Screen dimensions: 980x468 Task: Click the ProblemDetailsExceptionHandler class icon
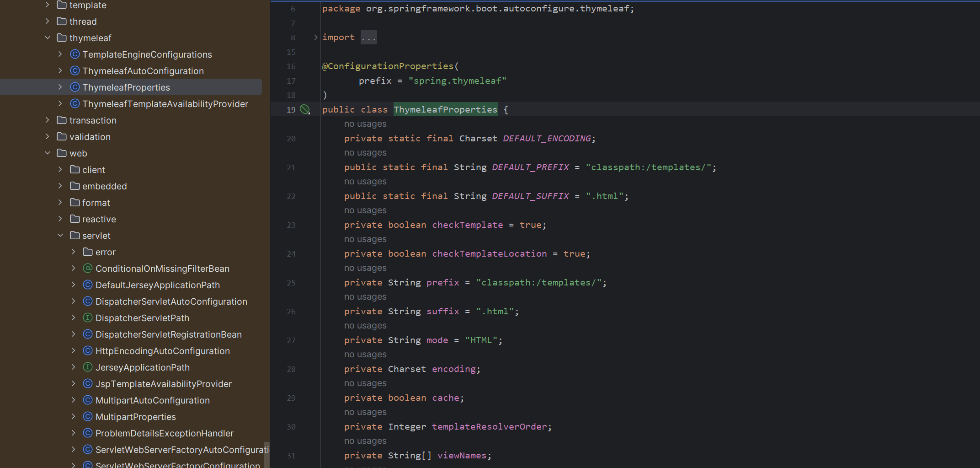[x=88, y=433]
